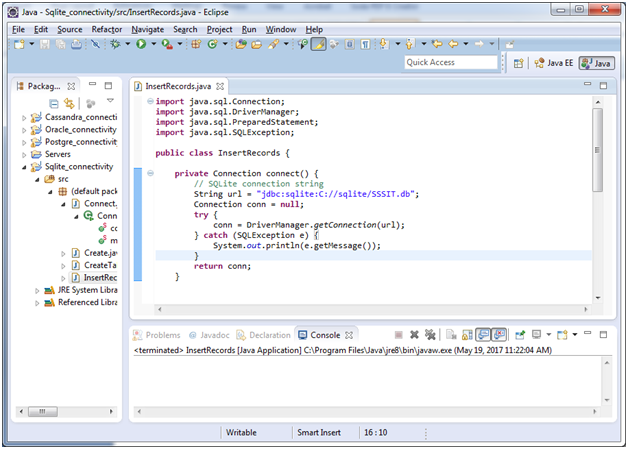Open the Navigate menu
628x449 pixels.
[147, 30]
